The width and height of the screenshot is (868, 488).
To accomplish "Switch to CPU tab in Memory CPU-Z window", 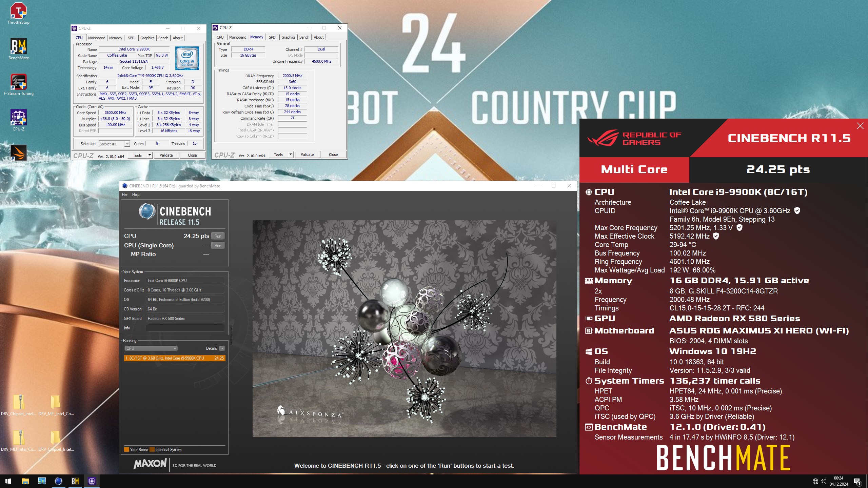I will coord(220,37).
